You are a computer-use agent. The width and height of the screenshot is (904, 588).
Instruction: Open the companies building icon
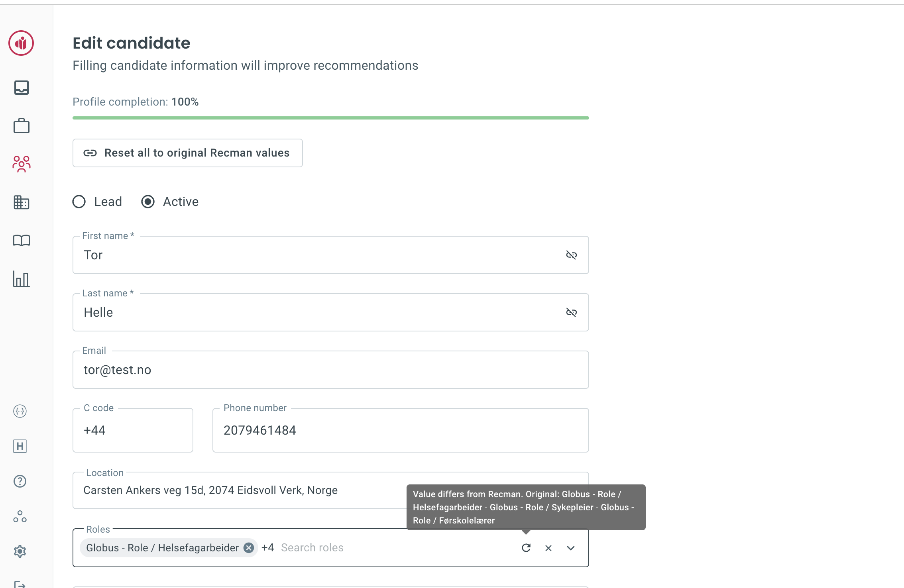pyautogui.click(x=21, y=202)
